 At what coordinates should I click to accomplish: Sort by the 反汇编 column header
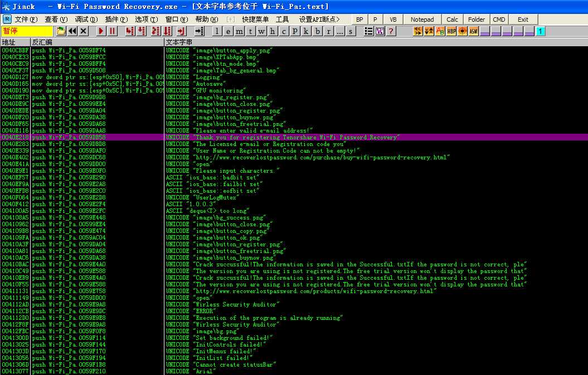click(97, 42)
